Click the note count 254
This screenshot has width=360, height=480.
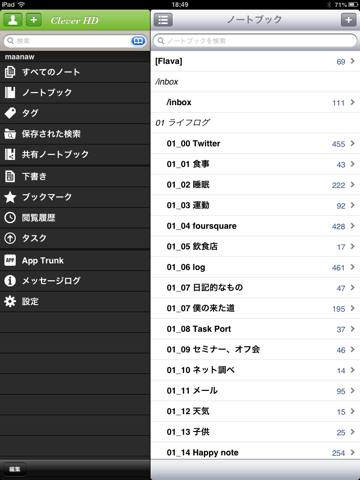pos(338,453)
